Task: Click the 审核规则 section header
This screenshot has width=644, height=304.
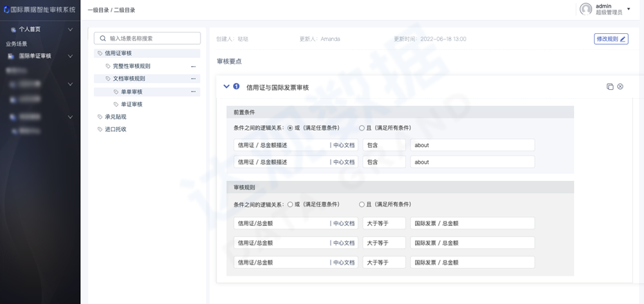Action: coord(400,187)
